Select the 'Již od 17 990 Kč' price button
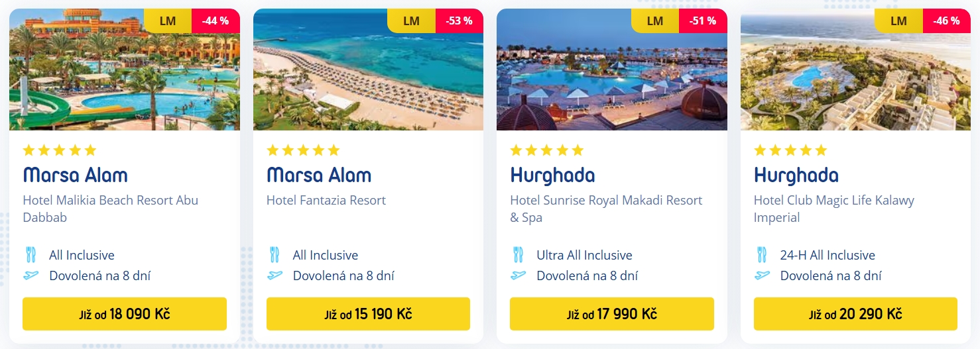Screen dimensions: 980x349 pyautogui.click(x=611, y=314)
